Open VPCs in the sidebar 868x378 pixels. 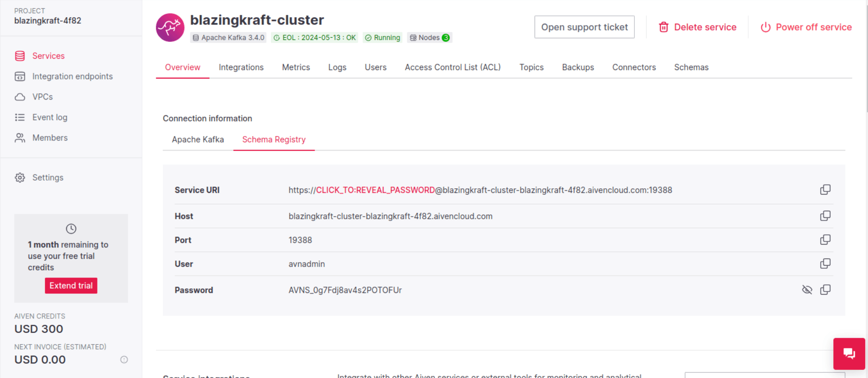42,97
